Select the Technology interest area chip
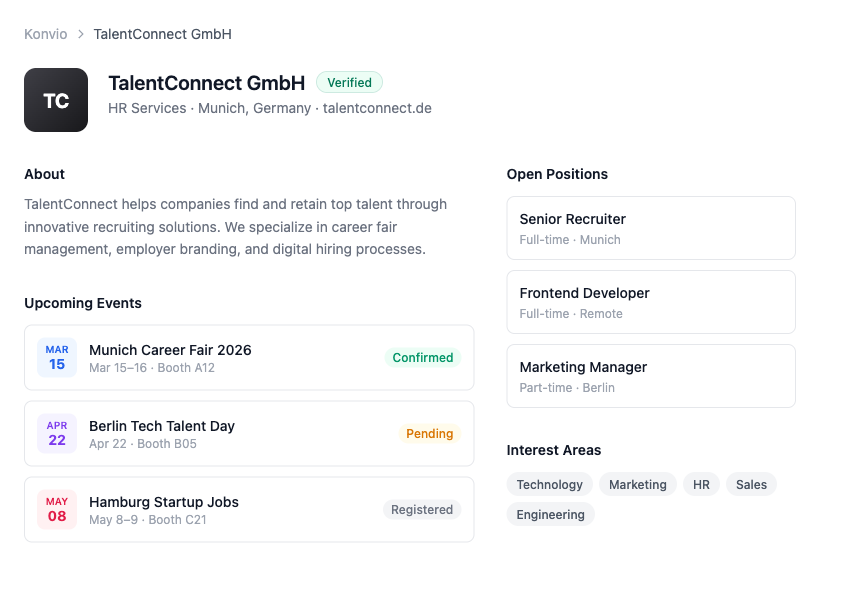The width and height of the screenshot is (860, 600). tap(549, 484)
